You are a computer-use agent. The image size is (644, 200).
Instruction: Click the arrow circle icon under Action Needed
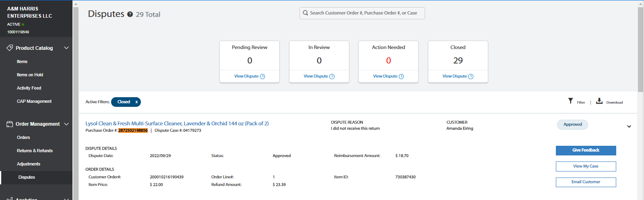point(401,76)
